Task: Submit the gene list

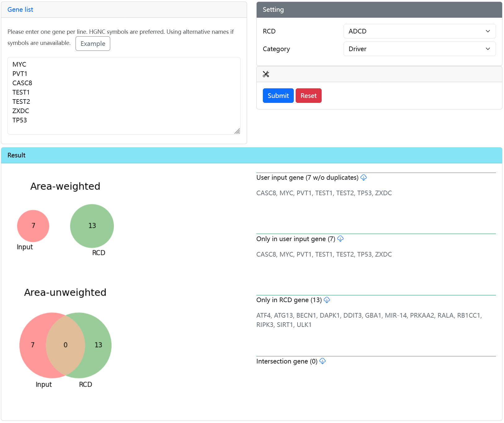Action: point(278,96)
